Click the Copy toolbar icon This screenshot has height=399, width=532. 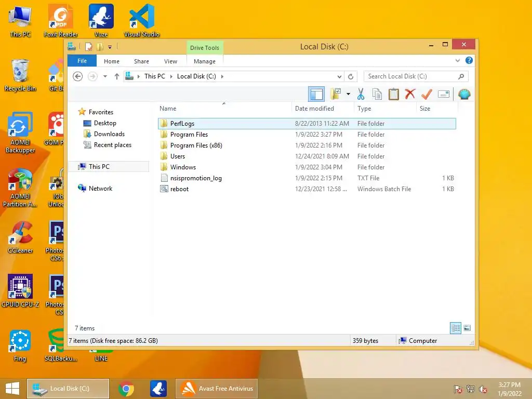pyautogui.click(x=377, y=94)
